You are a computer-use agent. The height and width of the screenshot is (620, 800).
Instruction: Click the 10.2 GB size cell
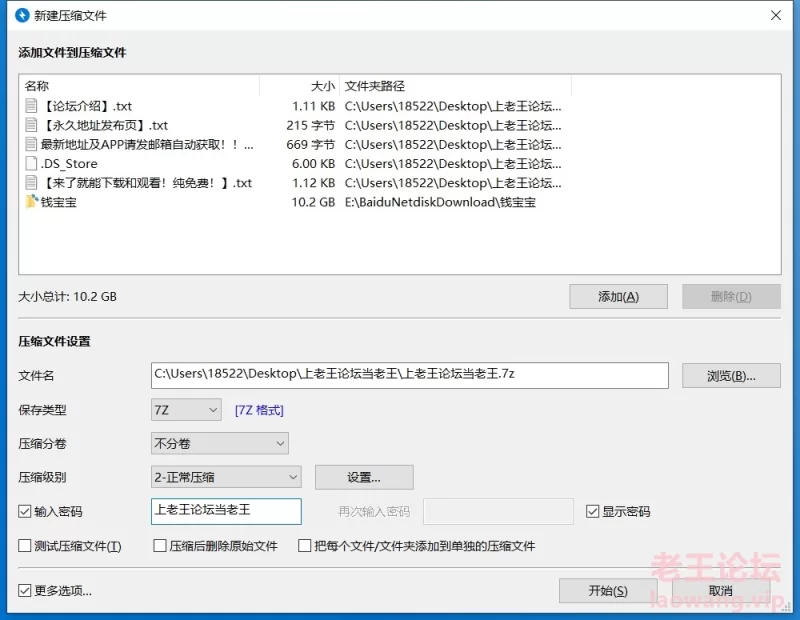coord(313,202)
